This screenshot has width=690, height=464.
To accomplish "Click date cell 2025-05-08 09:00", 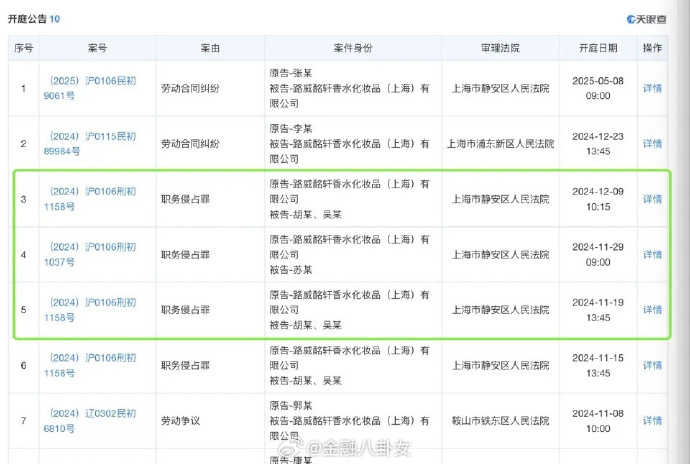I will pyautogui.click(x=598, y=88).
